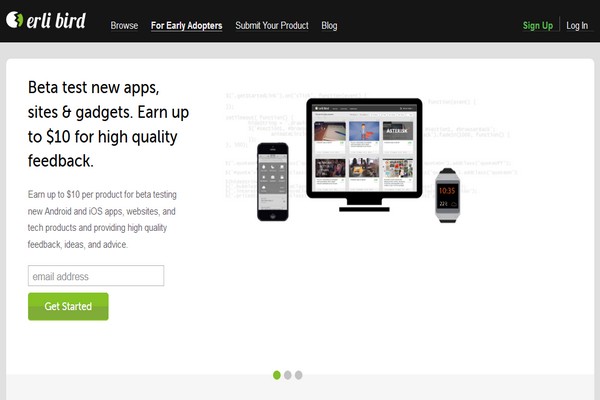Click the smartwatch showing 10:35
Image resolution: width=600 pixels, height=400 pixels.
[x=447, y=195]
